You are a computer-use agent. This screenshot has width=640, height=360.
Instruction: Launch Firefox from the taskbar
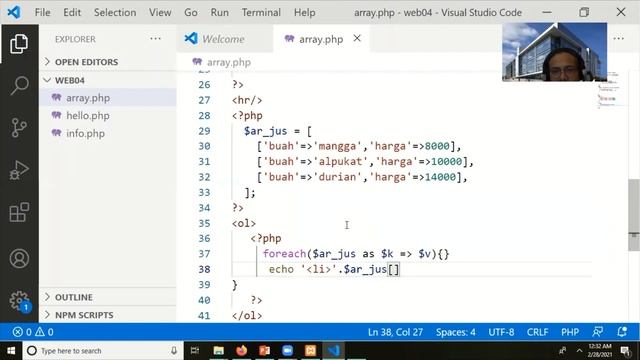[x=242, y=351]
